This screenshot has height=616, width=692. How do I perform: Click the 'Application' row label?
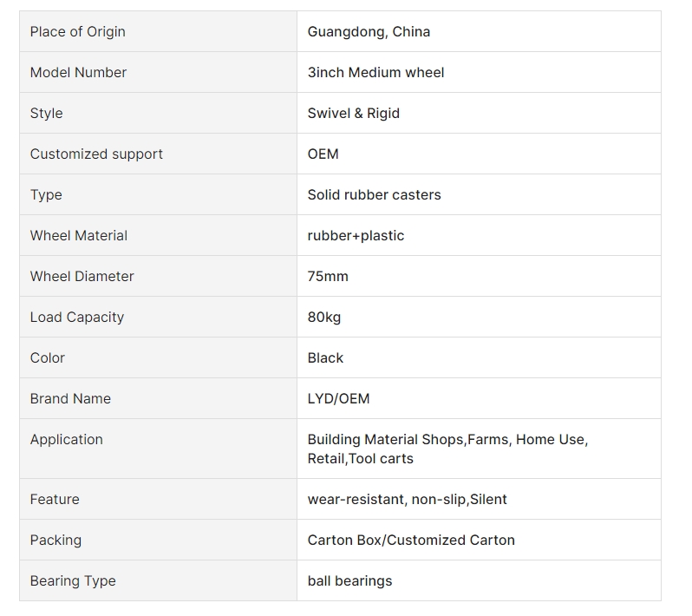[66, 439]
